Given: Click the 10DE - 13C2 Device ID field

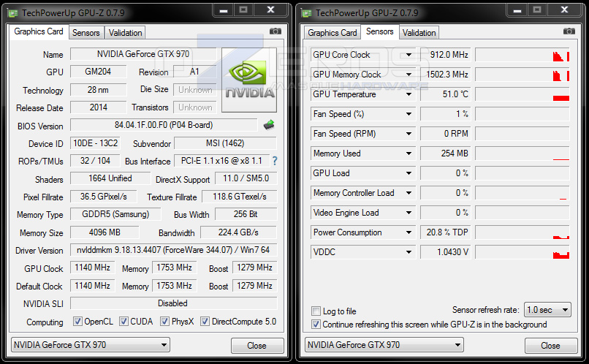Looking at the screenshot, I should 95,143.
